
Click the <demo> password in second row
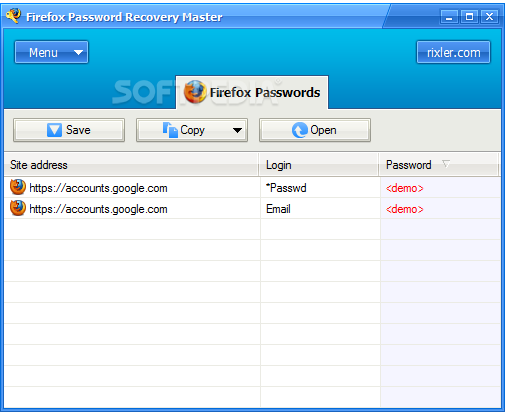pos(405,209)
